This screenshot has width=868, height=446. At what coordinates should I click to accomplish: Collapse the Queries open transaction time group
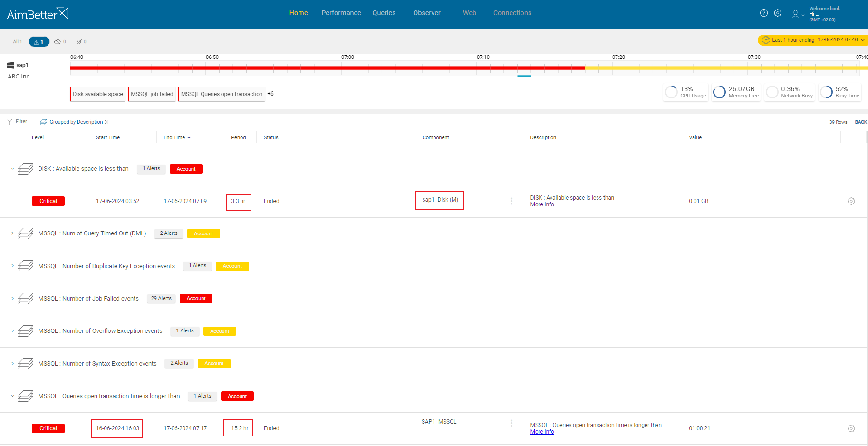coord(12,396)
